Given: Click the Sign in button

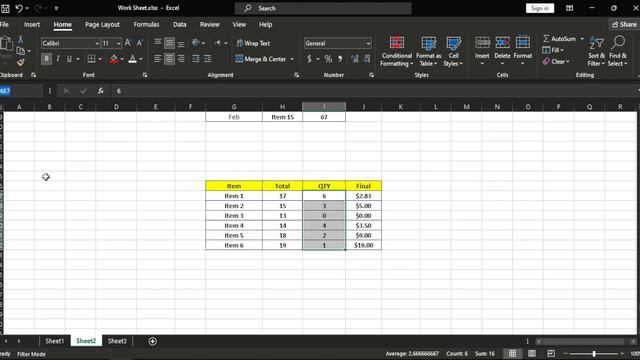Looking at the screenshot, I should click(540, 8).
